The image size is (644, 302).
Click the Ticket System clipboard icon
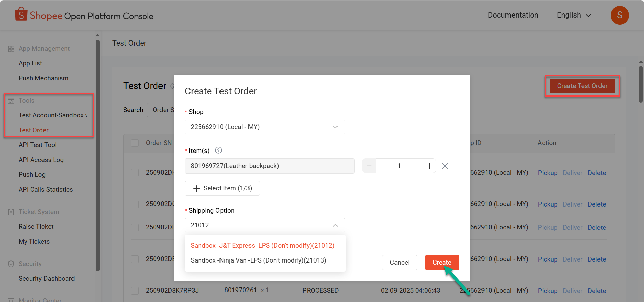pos(11,212)
